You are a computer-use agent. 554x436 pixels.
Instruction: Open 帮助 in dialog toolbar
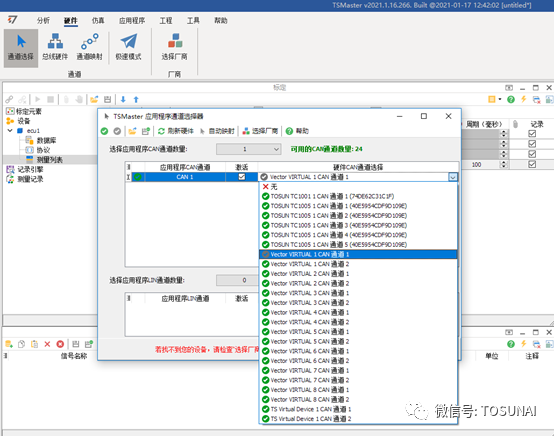point(297,131)
